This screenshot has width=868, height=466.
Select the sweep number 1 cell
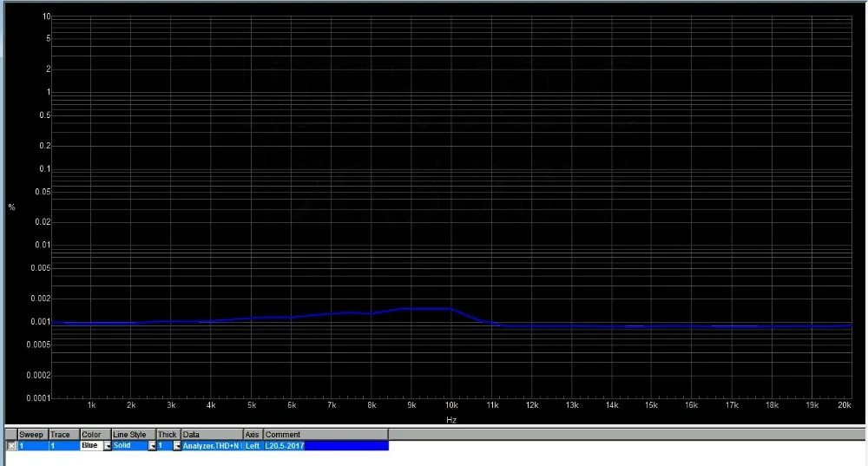tap(33, 445)
